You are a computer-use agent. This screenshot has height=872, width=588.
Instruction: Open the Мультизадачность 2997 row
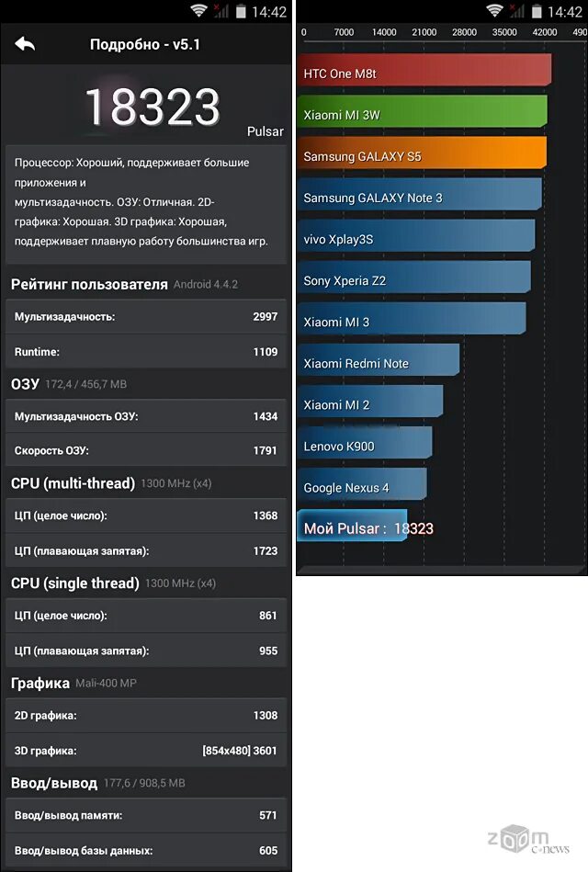click(x=146, y=316)
